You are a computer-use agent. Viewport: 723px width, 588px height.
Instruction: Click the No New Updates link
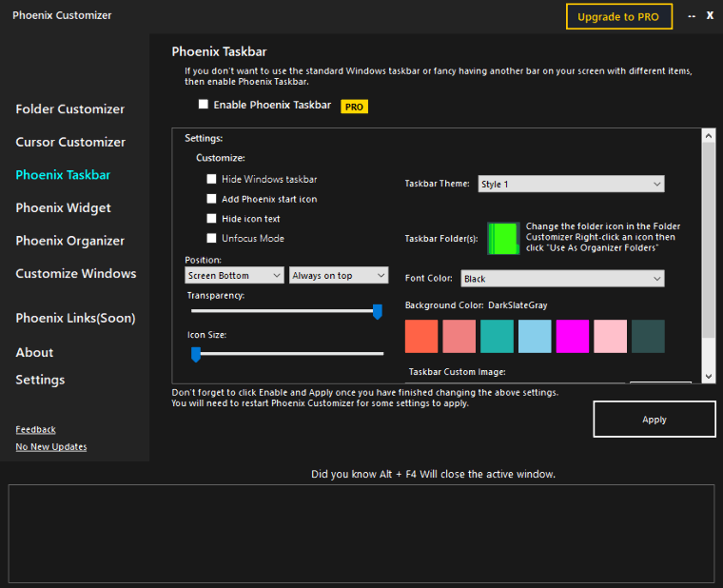click(51, 447)
